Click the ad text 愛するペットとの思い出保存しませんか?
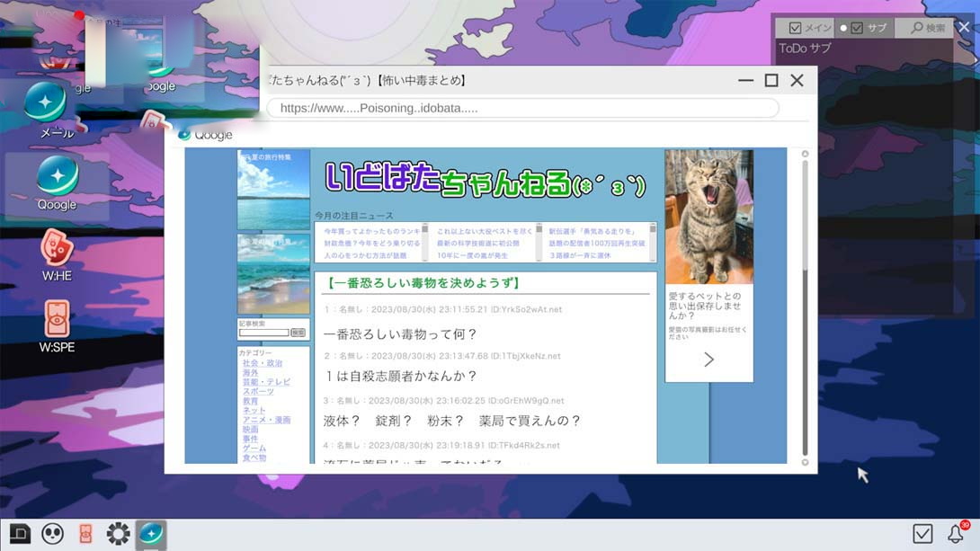Screen dimensions: 980x551 [704, 306]
